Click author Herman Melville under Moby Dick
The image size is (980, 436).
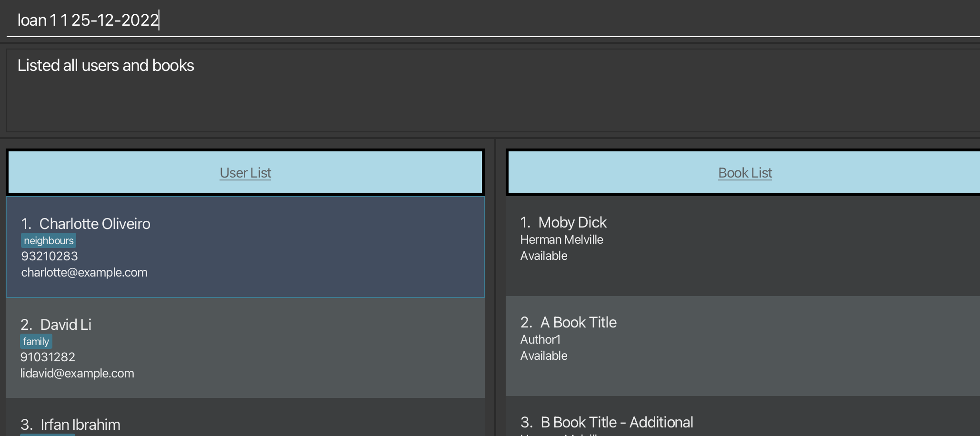point(561,239)
